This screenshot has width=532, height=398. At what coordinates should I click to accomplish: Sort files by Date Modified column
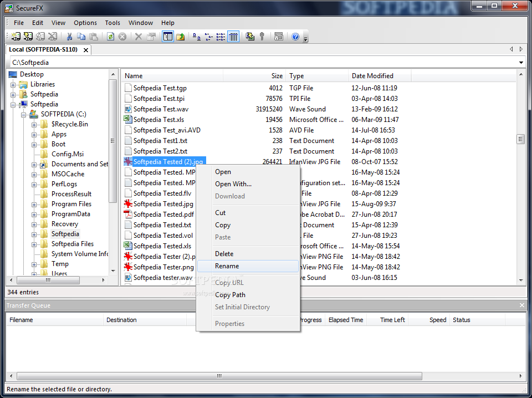coord(372,76)
